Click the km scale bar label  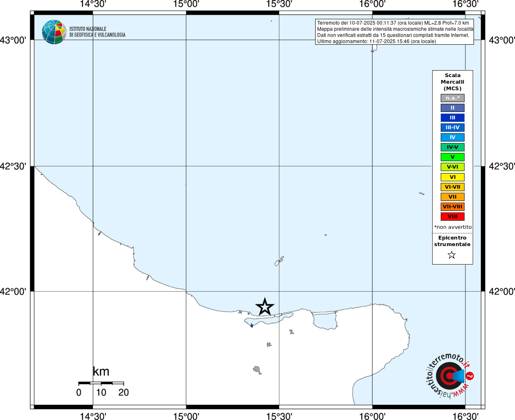click(x=101, y=372)
